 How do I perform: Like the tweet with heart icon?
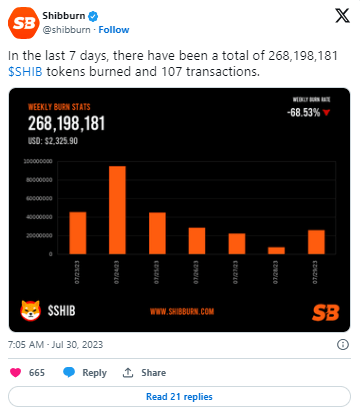point(15,372)
